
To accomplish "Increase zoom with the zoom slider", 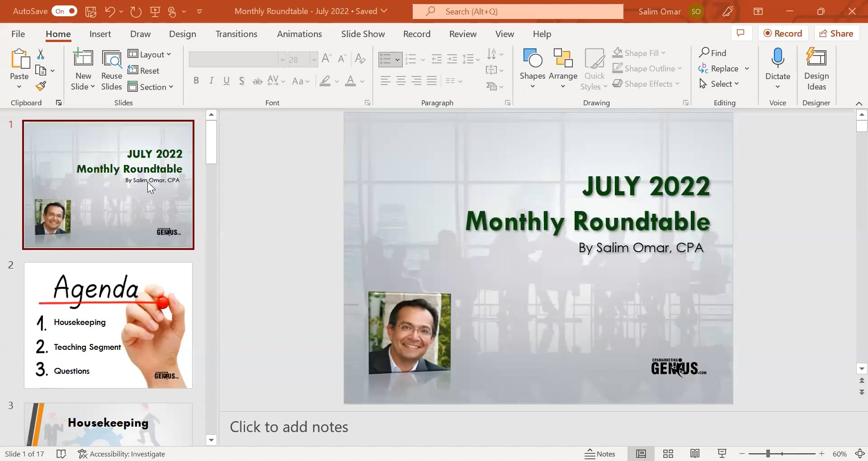I will pyautogui.click(x=821, y=453).
